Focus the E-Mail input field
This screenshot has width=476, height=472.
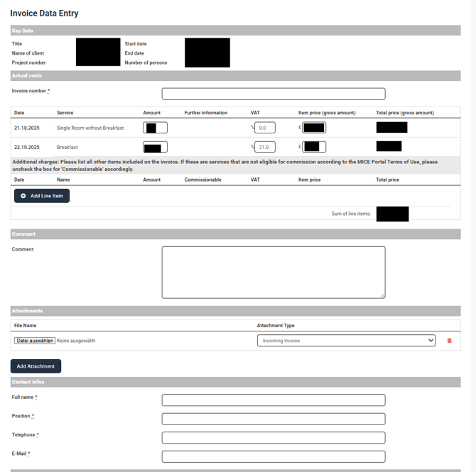click(273, 456)
